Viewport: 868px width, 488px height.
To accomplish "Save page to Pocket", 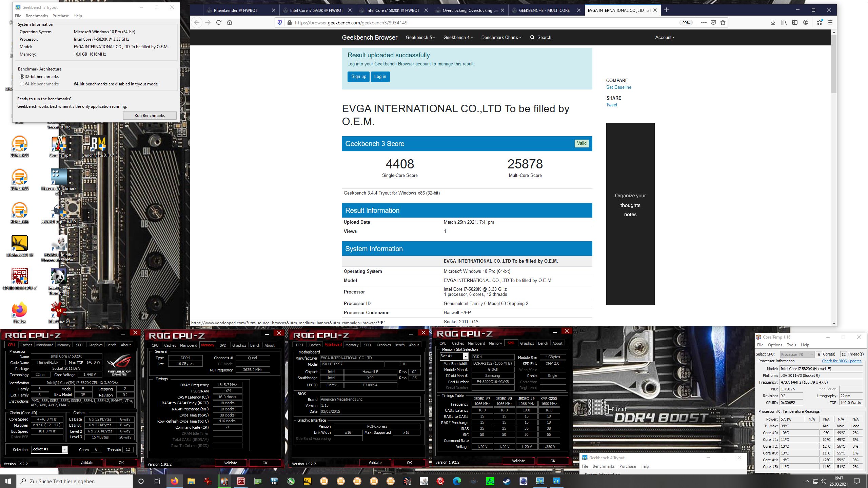I will coord(713,22).
